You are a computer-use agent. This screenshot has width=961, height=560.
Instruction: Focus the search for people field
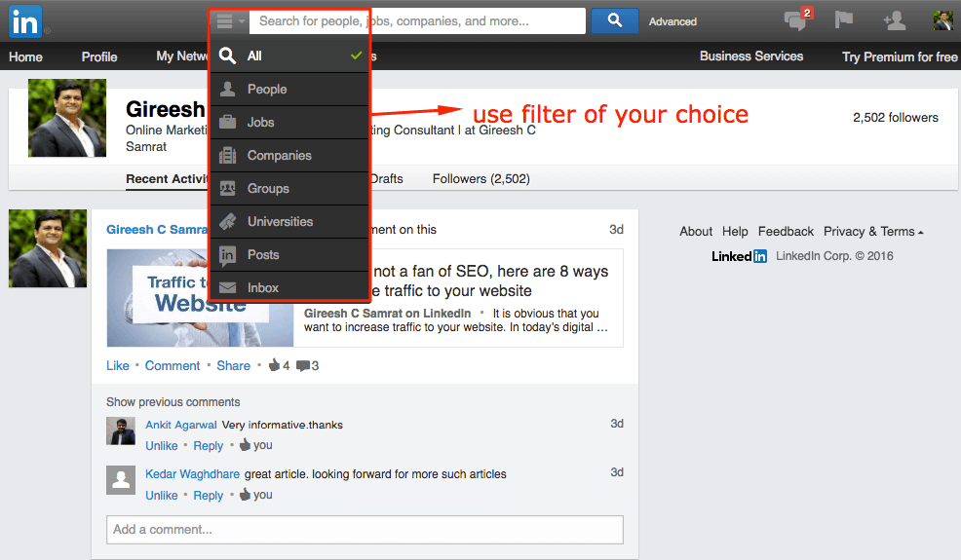point(417,21)
